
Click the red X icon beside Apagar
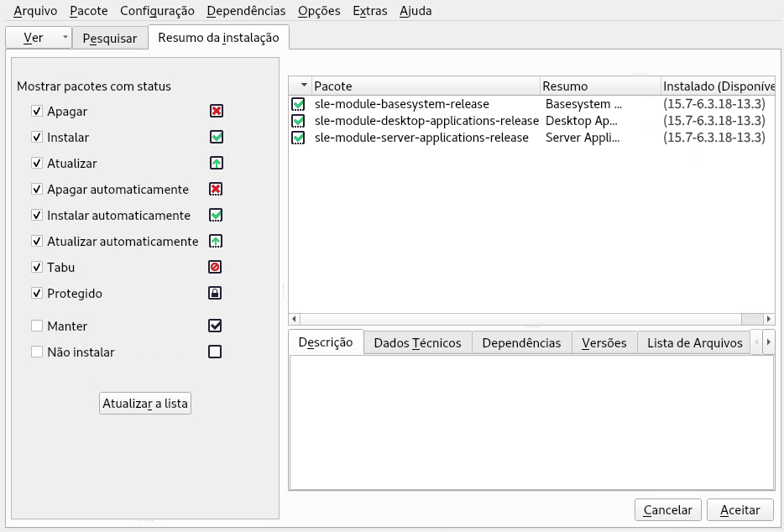point(216,111)
